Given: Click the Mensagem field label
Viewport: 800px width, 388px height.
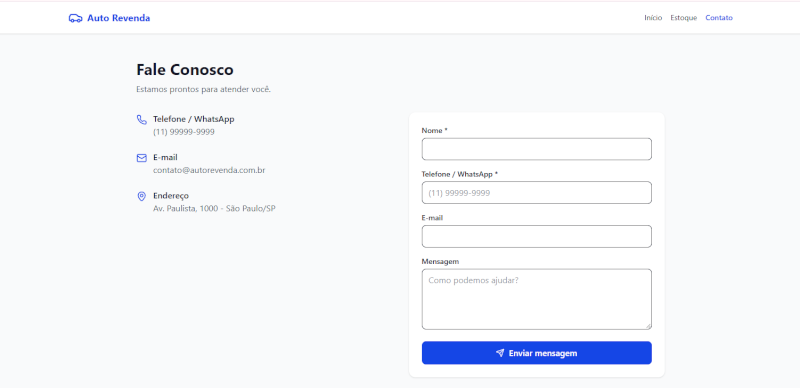Looking at the screenshot, I should click(440, 261).
